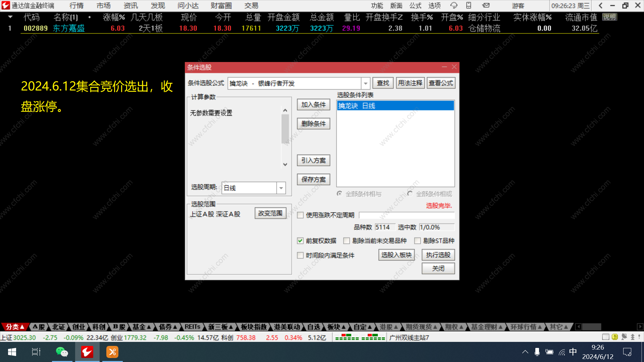Open the 公式 menu
The image size is (644, 362).
[x=415, y=5]
